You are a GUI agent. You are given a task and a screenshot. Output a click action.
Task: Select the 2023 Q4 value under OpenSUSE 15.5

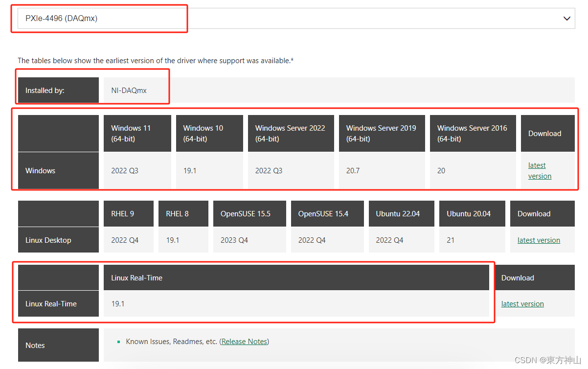(x=234, y=240)
